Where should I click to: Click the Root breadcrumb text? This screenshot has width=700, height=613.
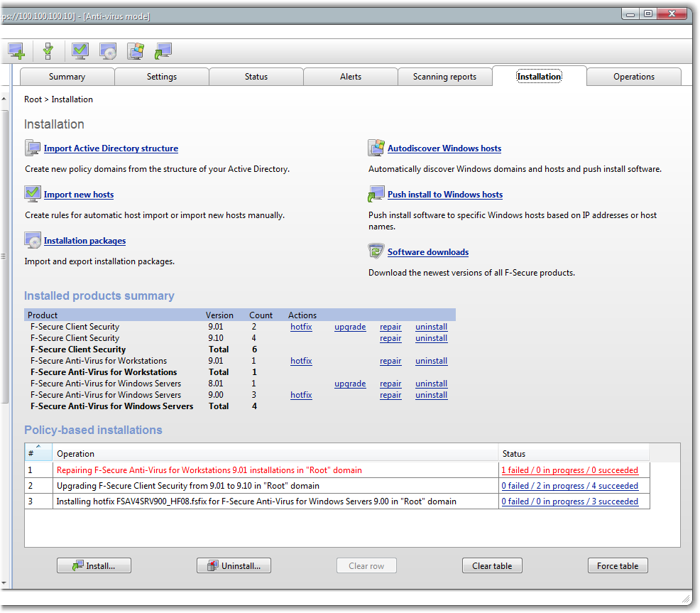33,99
